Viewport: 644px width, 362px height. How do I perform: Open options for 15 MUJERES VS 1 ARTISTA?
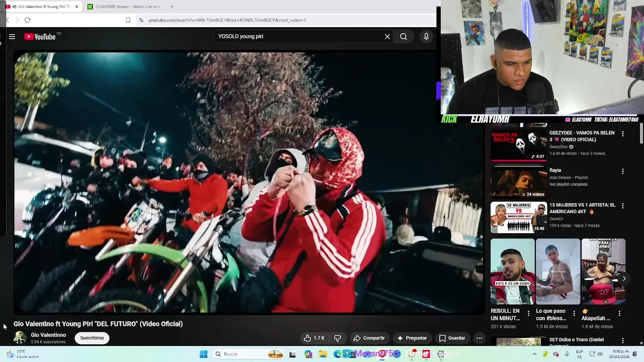623,206
